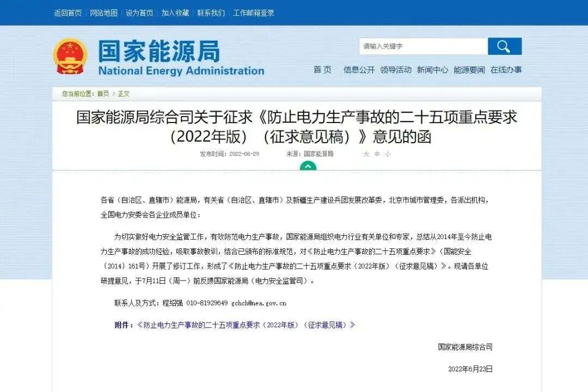Screen dimensions: 588x392
Task: Set font size to 大
Action: coord(366,154)
